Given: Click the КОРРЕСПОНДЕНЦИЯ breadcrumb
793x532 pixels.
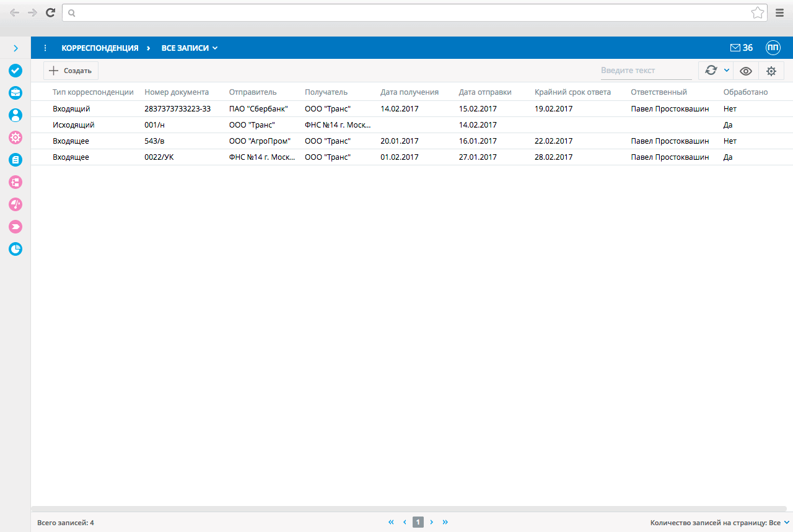Looking at the screenshot, I should [100, 48].
